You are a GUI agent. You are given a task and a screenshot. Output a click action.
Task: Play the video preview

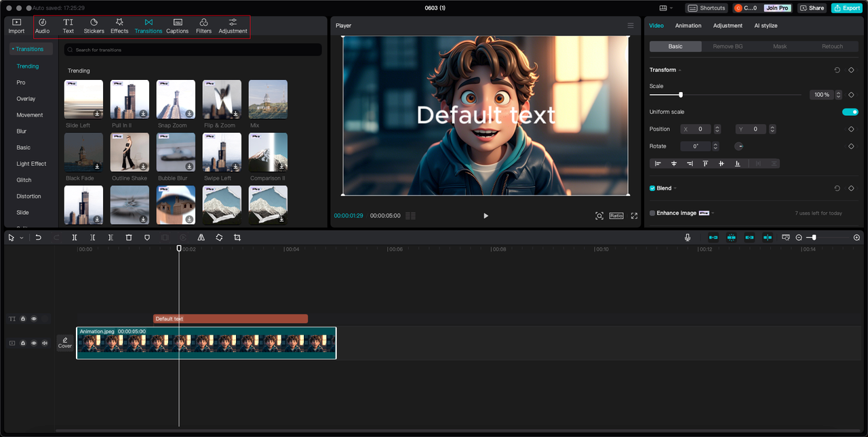click(x=486, y=215)
